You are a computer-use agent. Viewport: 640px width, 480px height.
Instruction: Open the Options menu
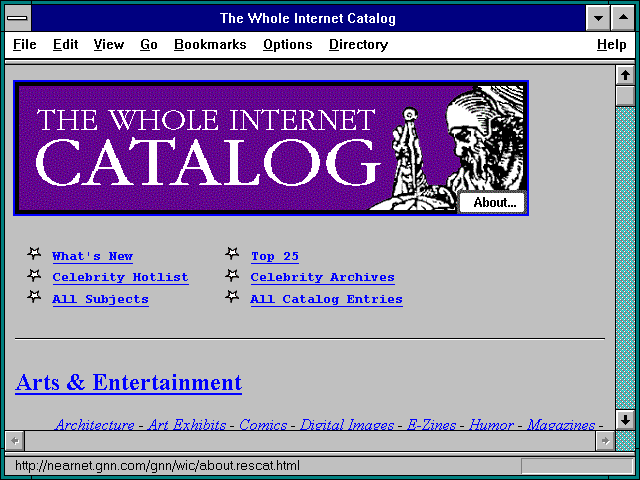pyautogui.click(x=287, y=44)
